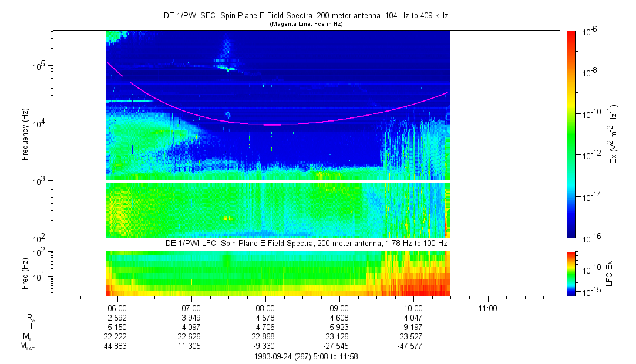Click the MLAT row label
636x364 pixels.
27,347
